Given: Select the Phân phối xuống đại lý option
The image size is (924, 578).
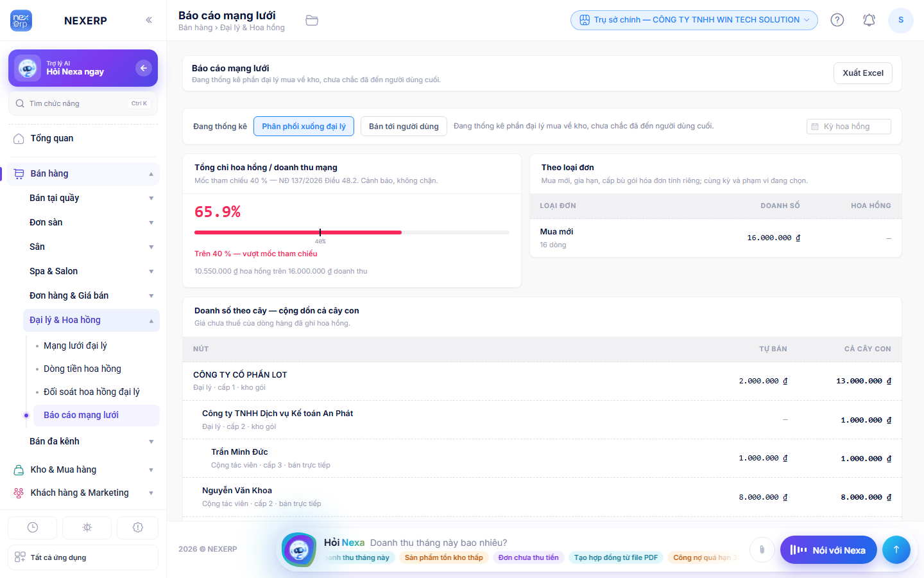Looking at the screenshot, I should click(304, 127).
